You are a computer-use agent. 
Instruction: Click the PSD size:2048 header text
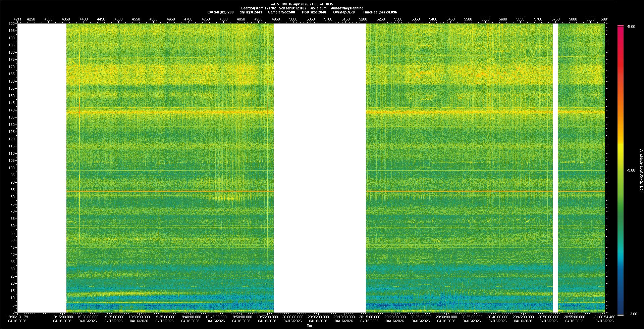[314, 12]
